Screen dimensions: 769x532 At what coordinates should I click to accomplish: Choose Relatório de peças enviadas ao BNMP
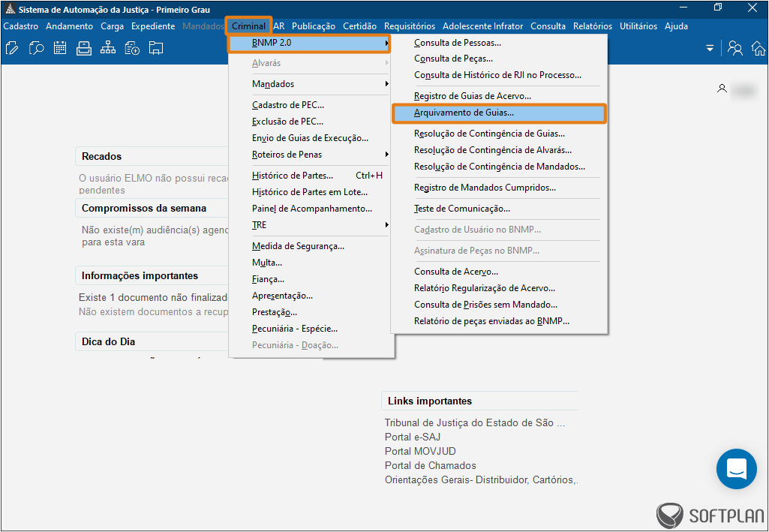coord(499,321)
